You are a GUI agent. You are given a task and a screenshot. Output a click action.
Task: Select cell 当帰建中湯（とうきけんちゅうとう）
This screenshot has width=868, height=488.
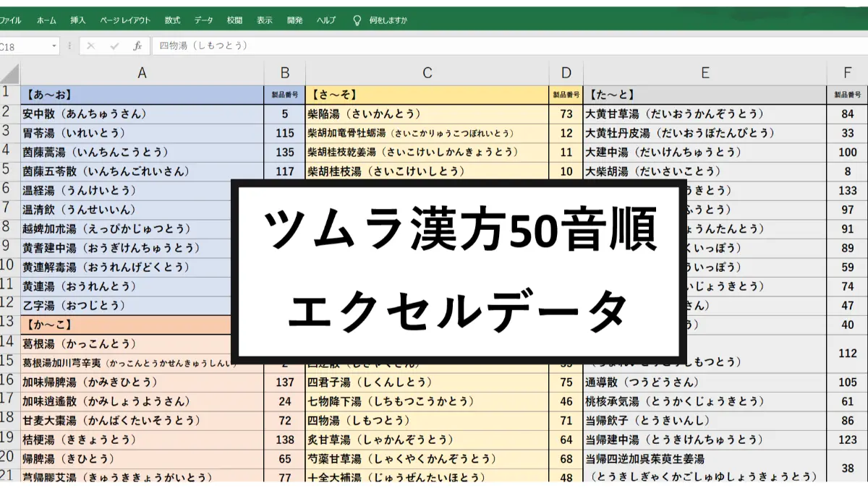705,439
